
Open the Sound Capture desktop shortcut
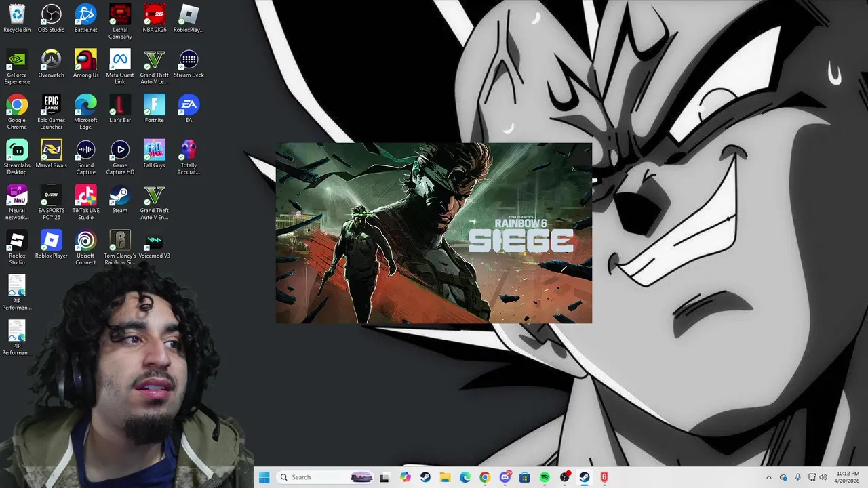(85, 157)
